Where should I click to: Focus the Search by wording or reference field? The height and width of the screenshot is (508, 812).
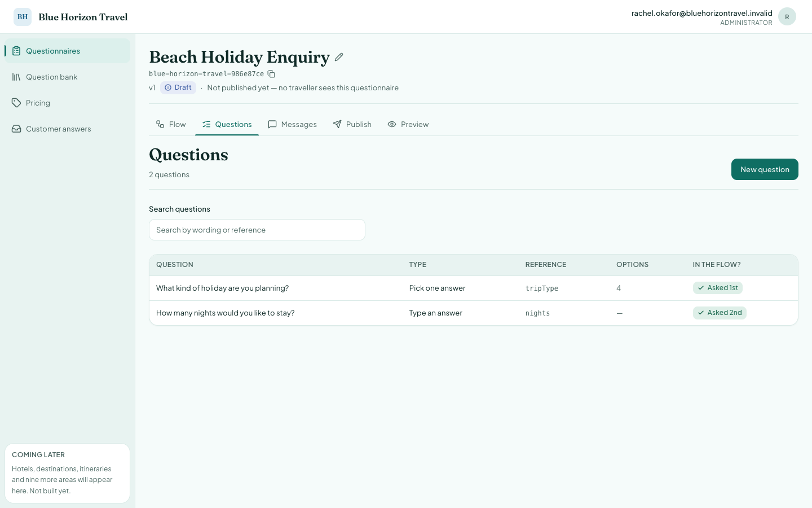pos(257,230)
